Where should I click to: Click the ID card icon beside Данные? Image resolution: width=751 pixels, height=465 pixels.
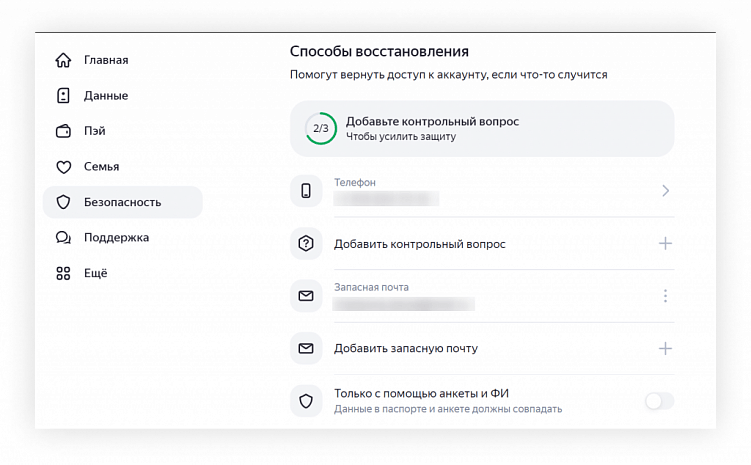[x=63, y=95]
